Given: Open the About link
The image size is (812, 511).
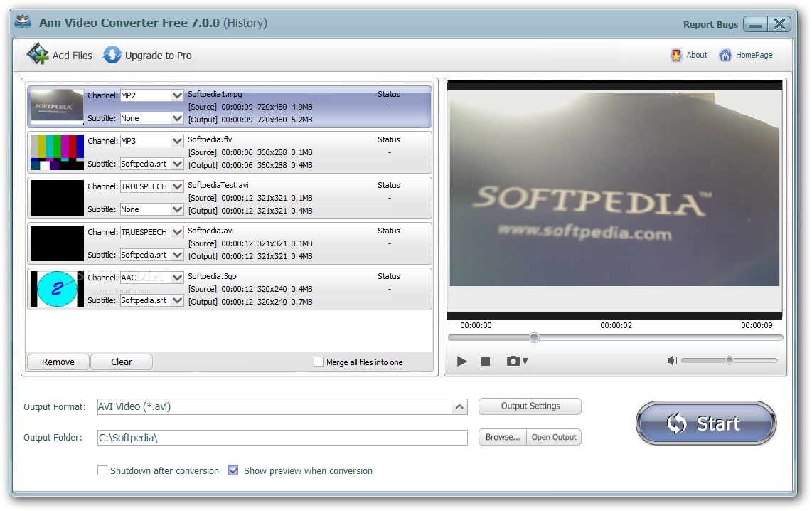Looking at the screenshot, I should point(697,55).
